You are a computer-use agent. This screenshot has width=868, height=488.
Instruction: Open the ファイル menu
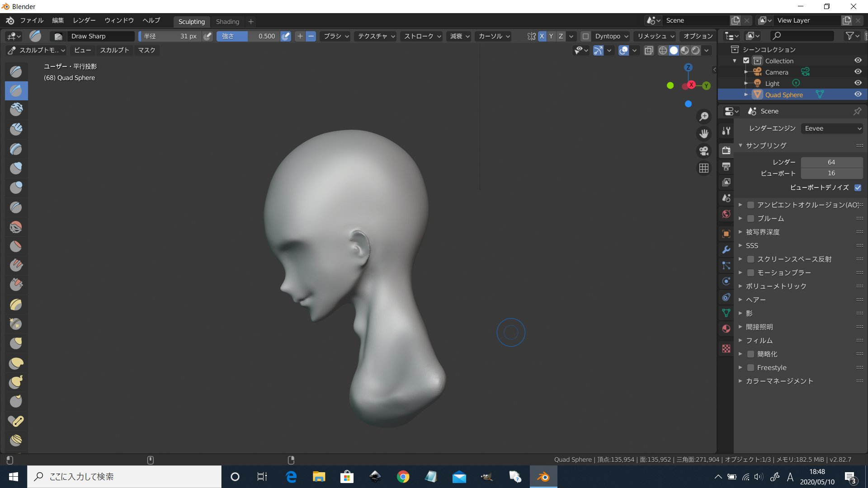point(31,20)
